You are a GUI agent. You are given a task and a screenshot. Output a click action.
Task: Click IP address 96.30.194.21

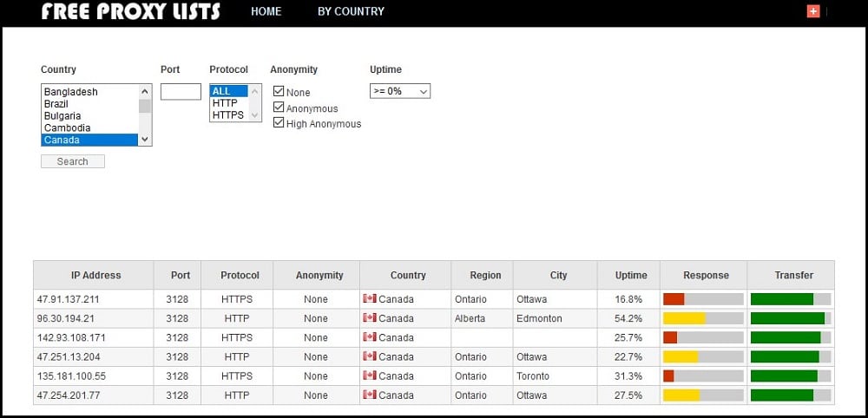point(66,318)
